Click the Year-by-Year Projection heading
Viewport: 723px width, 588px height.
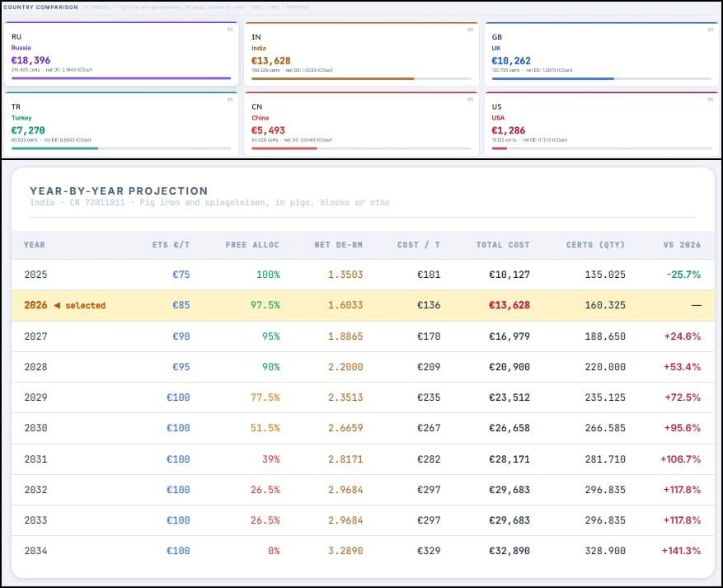[119, 191]
